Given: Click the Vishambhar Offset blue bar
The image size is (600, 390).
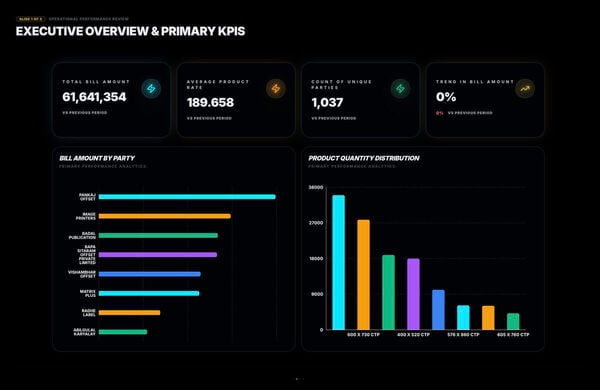Looking at the screenshot, I should point(150,274).
